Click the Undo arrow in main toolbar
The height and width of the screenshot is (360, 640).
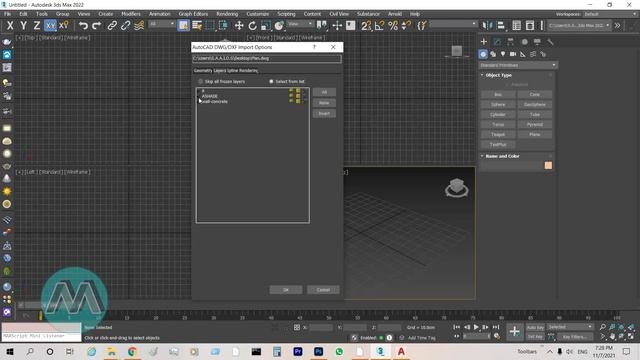point(83,26)
